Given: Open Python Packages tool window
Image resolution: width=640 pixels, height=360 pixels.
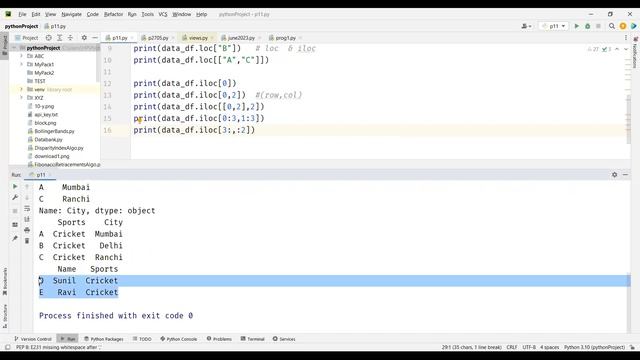Looking at the screenshot, I should tap(103, 339).
